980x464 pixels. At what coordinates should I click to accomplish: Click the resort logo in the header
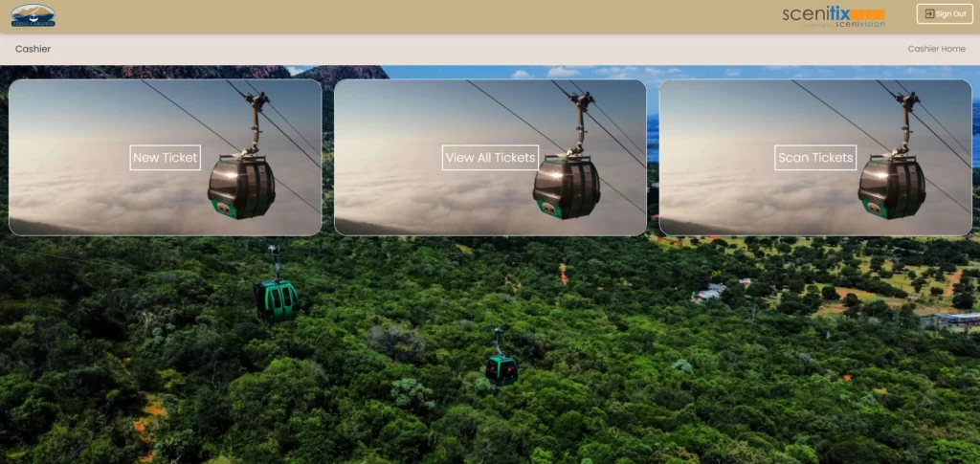pyautogui.click(x=33, y=15)
